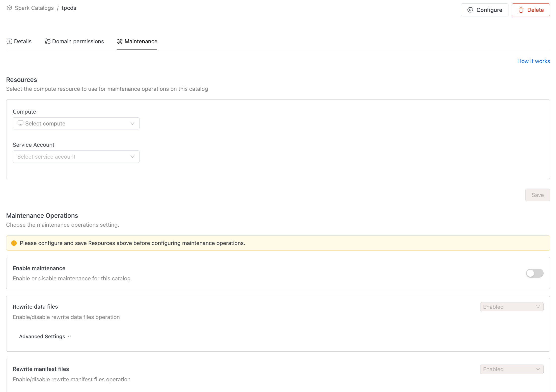The width and height of the screenshot is (556, 392).
Task: Click the Delete trash can icon
Action: [521, 10]
